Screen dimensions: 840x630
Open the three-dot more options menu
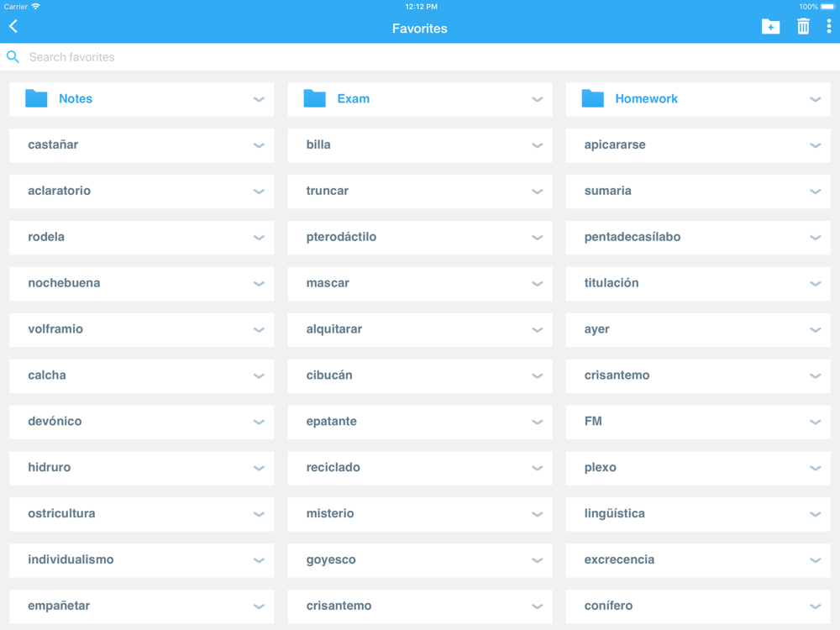[828, 26]
